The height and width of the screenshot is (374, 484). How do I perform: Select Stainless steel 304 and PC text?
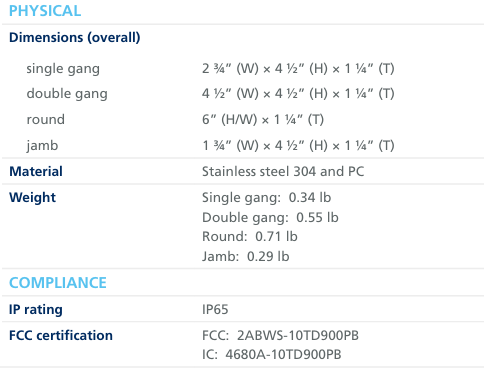pos(283,172)
